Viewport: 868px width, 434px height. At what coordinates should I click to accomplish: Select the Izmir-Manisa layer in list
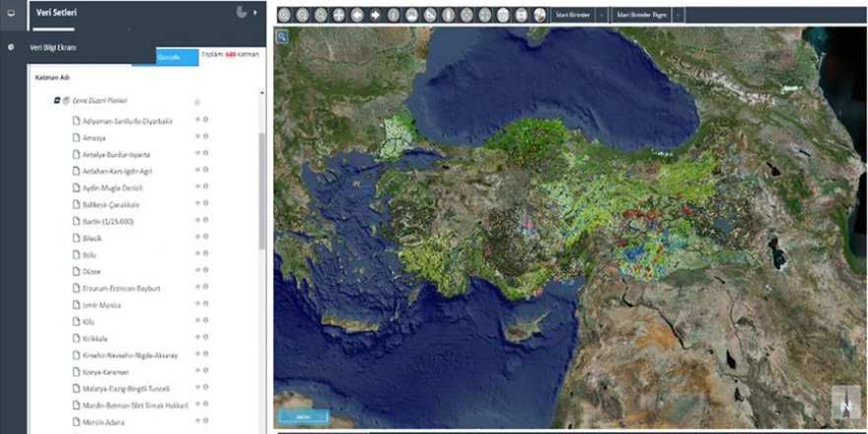click(x=101, y=305)
